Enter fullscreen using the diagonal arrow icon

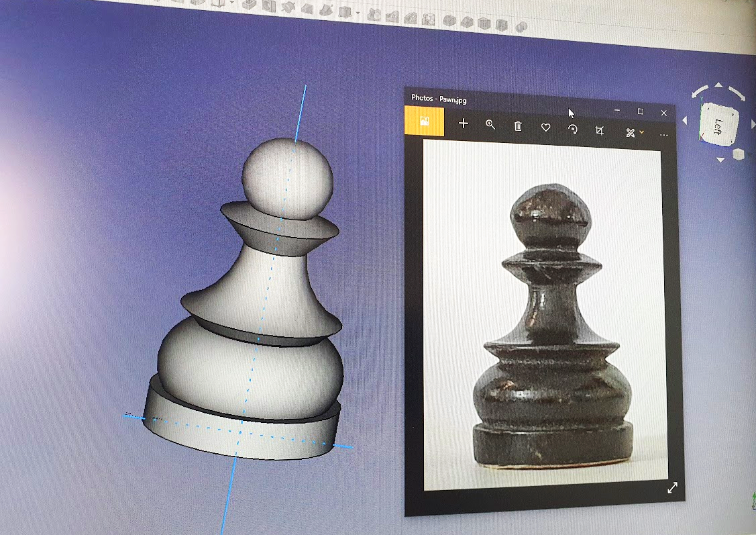[x=673, y=488]
